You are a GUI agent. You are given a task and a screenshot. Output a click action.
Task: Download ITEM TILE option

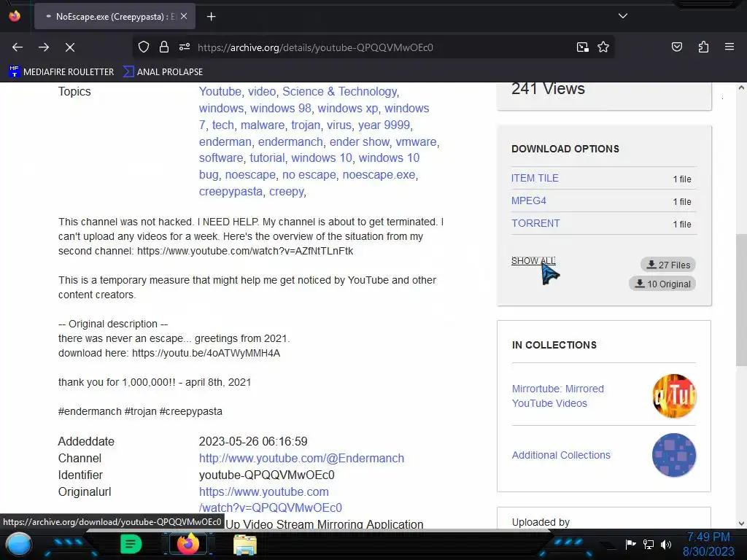(535, 178)
